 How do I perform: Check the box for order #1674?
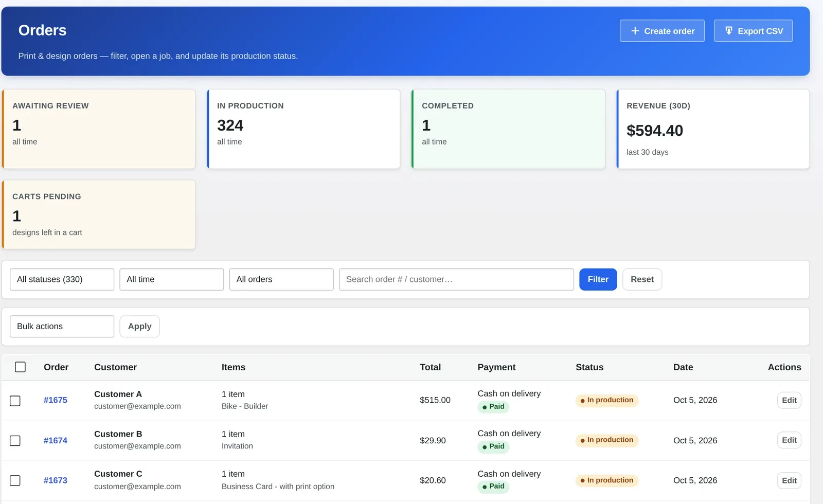coord(15,441)
